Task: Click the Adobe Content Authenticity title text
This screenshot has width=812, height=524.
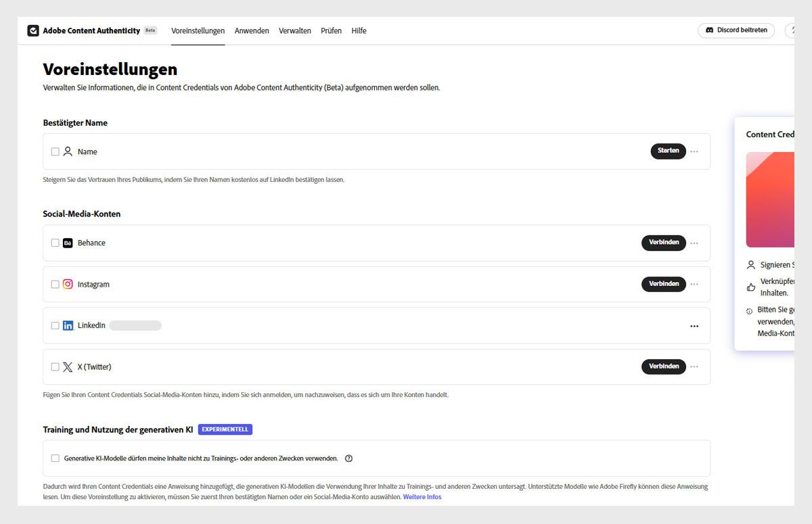Action: tap(91, 30)
